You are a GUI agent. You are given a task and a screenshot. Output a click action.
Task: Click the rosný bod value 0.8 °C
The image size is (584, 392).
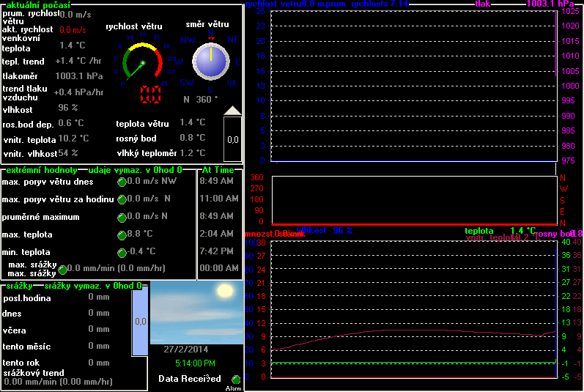click(x=192, y=138)
